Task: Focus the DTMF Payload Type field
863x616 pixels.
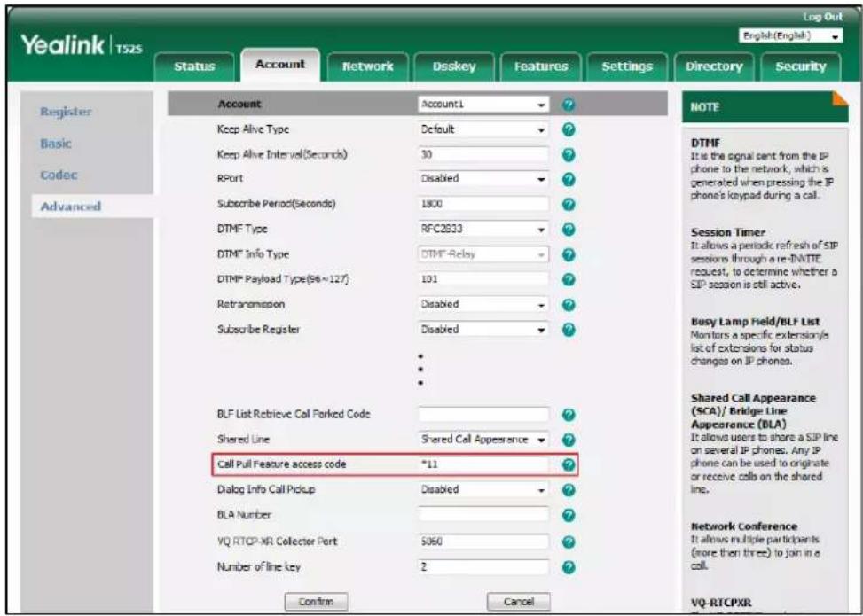Action: 483,279
